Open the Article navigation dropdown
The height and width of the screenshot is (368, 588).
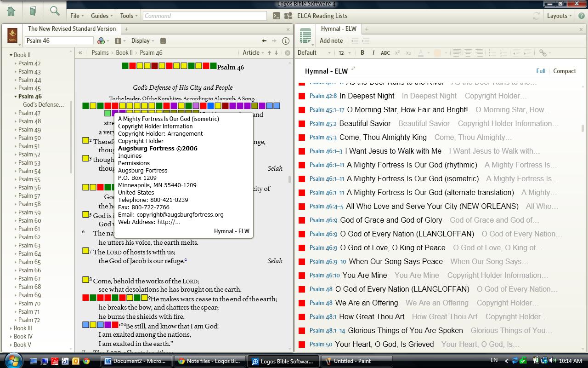click(253, 53)
